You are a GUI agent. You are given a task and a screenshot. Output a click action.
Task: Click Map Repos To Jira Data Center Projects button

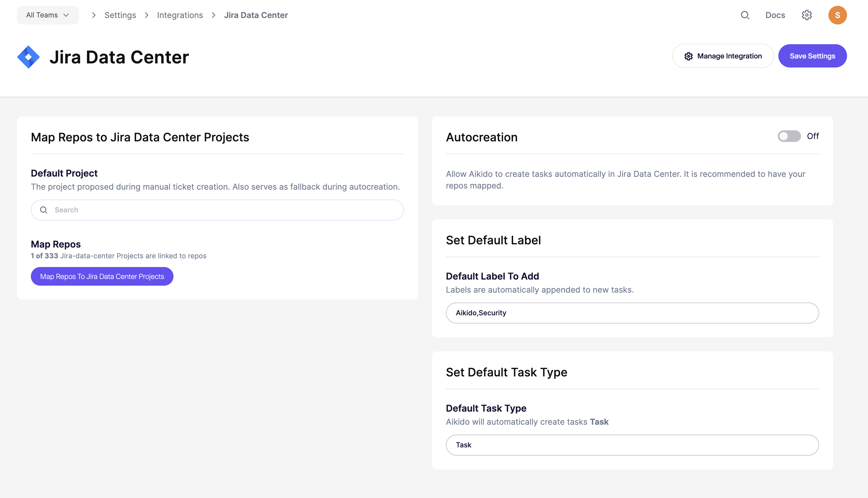click(102, 276)
